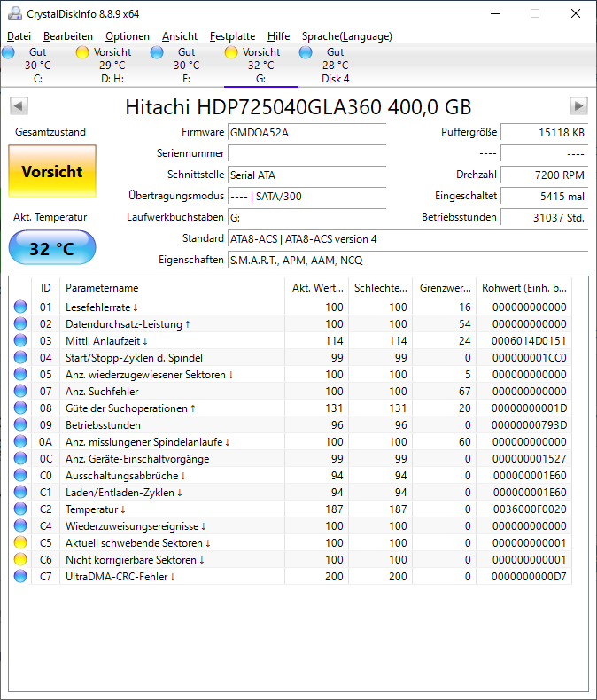Viewport: 597px width, 700px height.
Task: Click yellow icon of Aktuell schwebende Sektoren
Action: (x=20, y=543)
